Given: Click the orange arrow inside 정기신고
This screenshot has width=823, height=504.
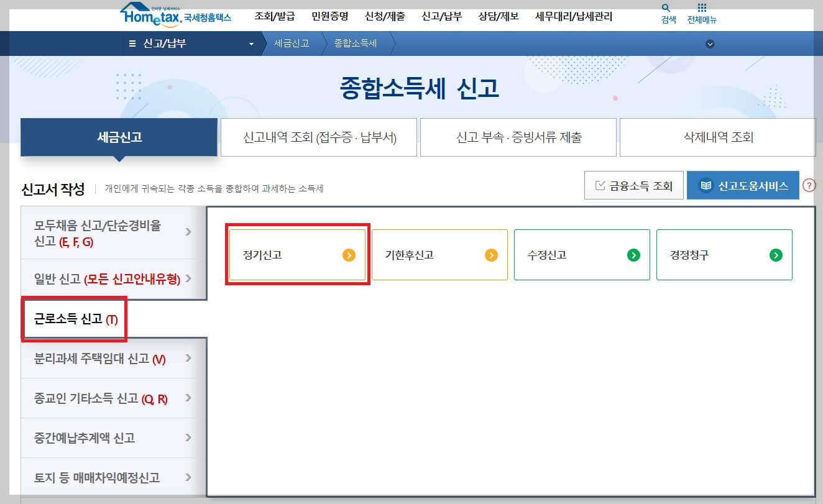Looking at the screenshot, I should pos(349,255).
